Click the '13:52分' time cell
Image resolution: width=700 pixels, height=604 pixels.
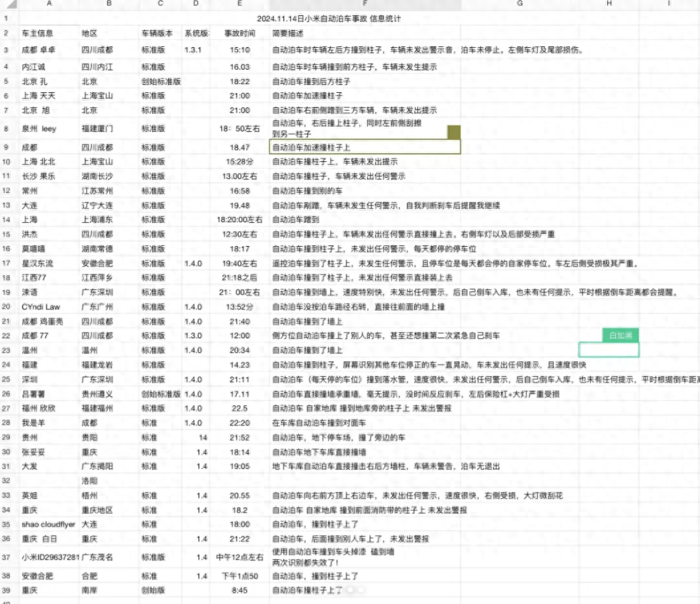tap(240, 308)
